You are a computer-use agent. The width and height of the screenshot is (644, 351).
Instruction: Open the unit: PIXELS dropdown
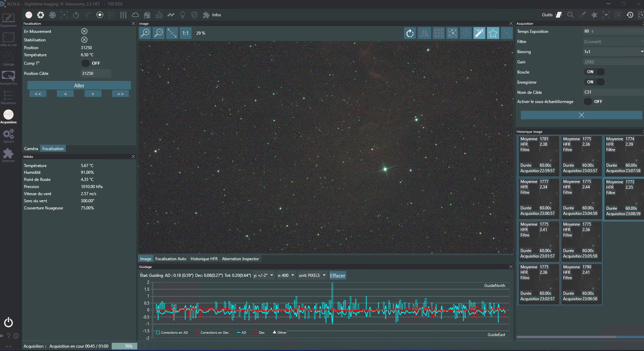(x=312, y=275)
